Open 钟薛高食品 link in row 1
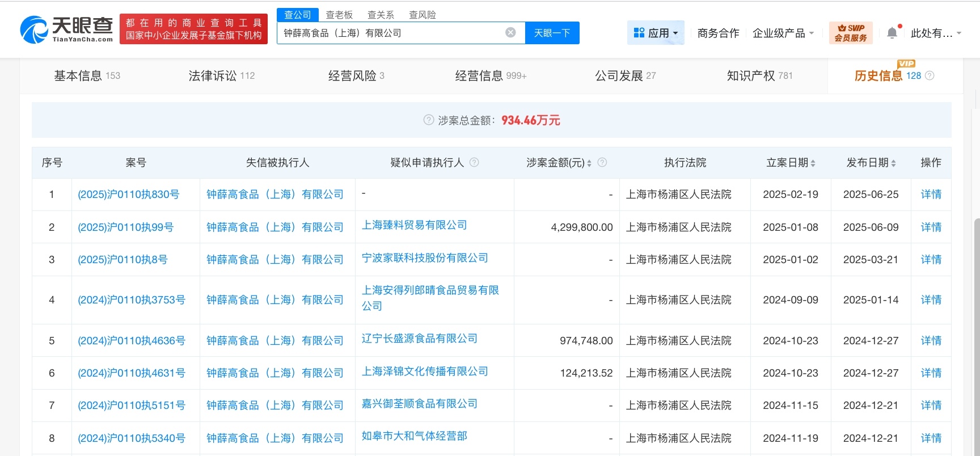This screenshot has width=980, height=456. 275,195
